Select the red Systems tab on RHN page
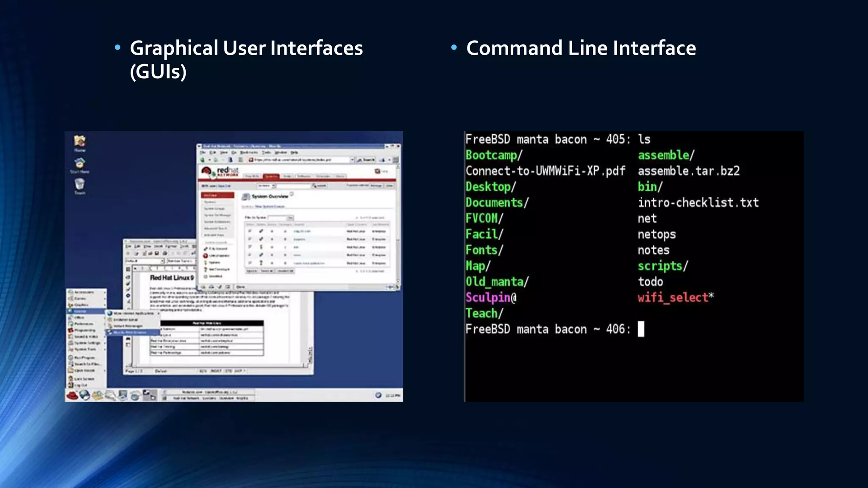 (271, 176)
